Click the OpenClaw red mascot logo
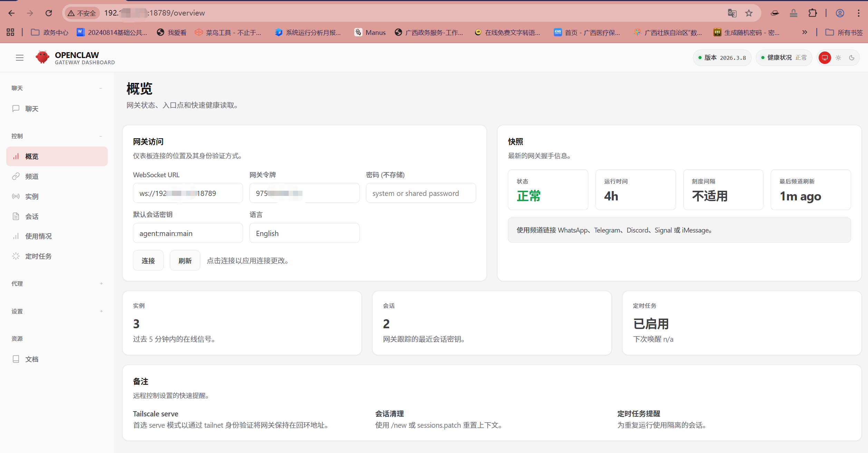Image resolution: width=868 pixels, height=453 pixels. tap(42, 57)
